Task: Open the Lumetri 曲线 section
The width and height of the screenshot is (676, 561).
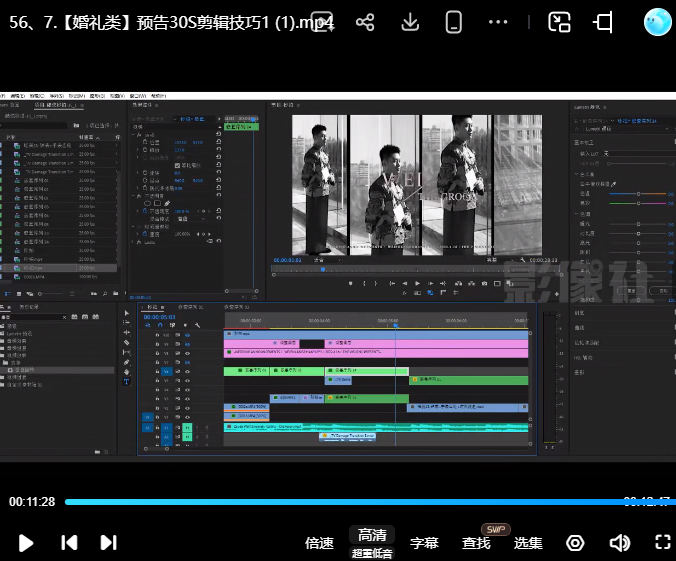Action: (579, 328)
